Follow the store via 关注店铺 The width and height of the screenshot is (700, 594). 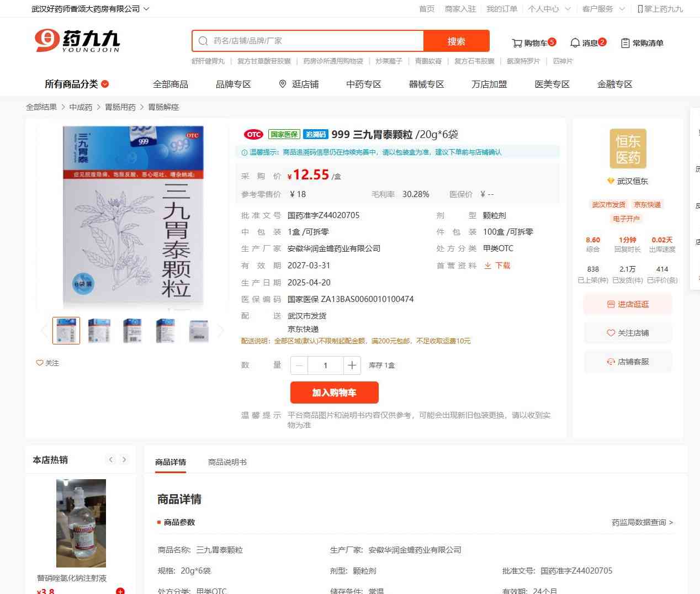point(628,333)
